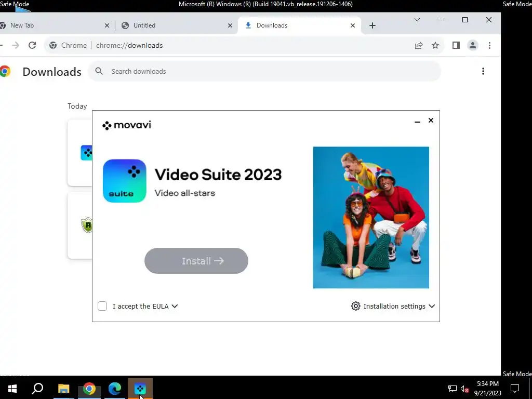Share this page icon in address bar
532x399 pixels.
pos(419,46)
